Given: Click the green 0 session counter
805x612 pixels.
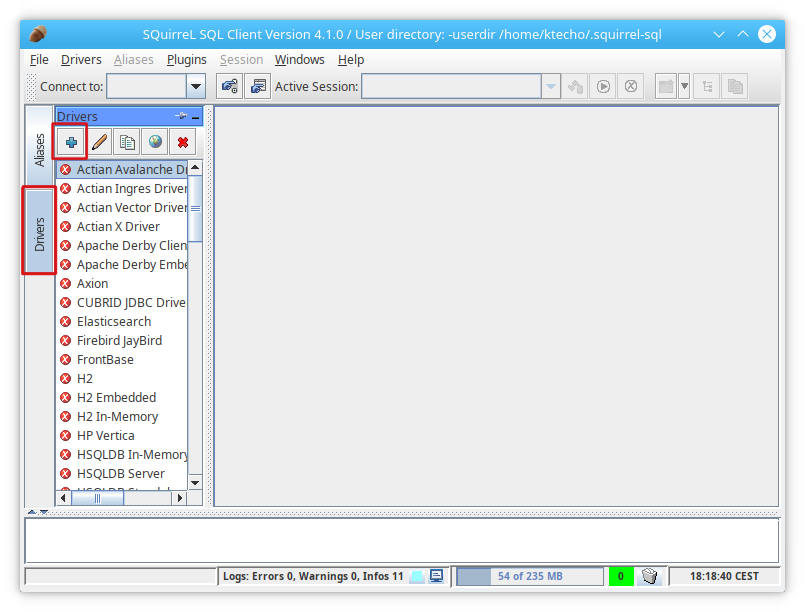Looking at the screenshot, I should [x=621, y=576].
